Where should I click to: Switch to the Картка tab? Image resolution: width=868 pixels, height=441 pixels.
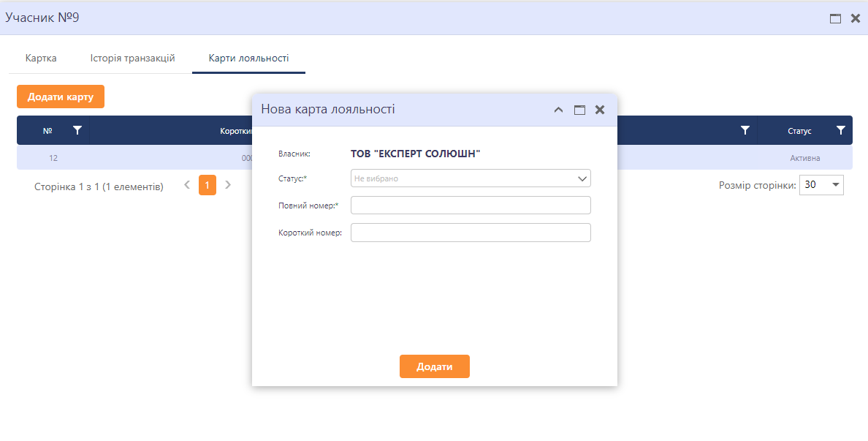41,59
